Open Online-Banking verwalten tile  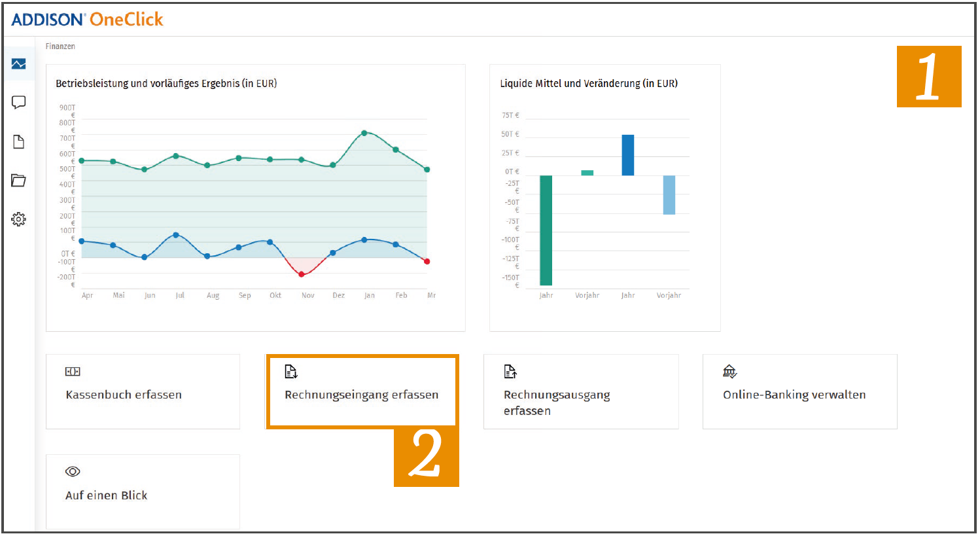800,392
